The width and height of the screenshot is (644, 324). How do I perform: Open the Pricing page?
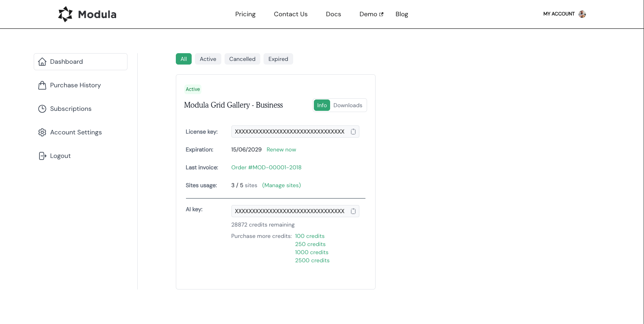click(x=245, y=14)
